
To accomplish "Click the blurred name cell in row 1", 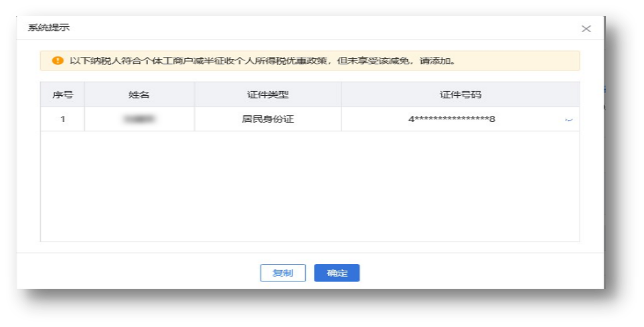I will [139, 119].
